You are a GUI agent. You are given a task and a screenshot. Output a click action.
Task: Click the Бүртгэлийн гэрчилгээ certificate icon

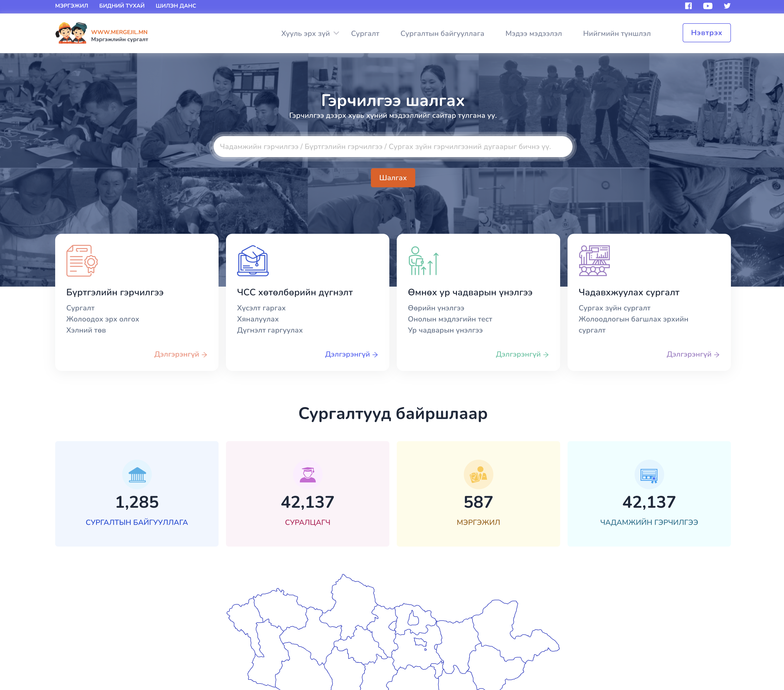[x=82, y=260]
